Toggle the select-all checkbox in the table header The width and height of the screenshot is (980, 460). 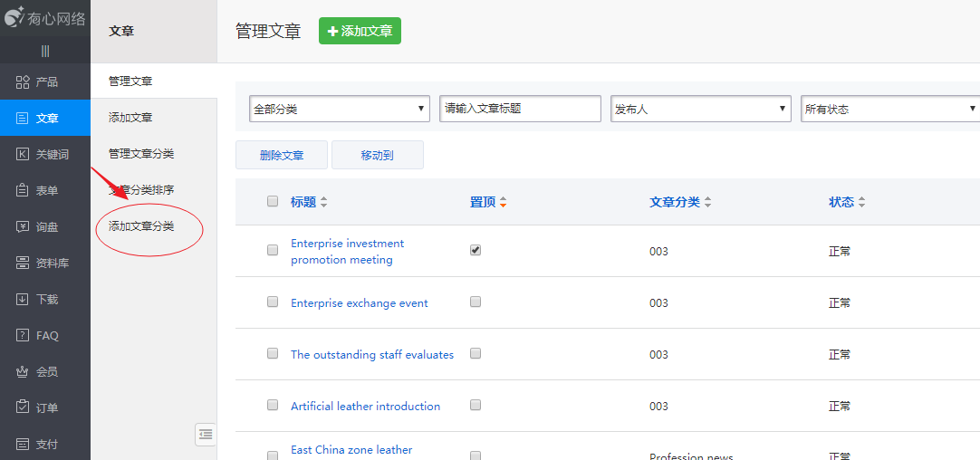[273, 202]
